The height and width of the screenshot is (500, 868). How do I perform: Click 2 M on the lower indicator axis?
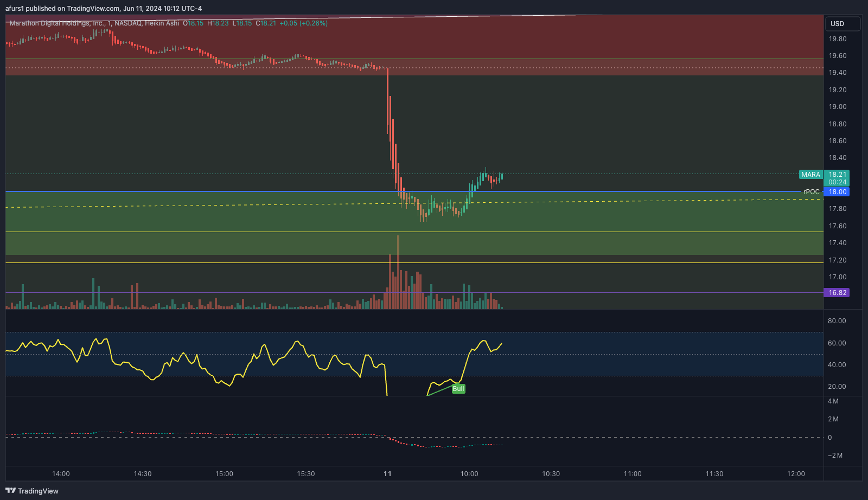(833, 419)
